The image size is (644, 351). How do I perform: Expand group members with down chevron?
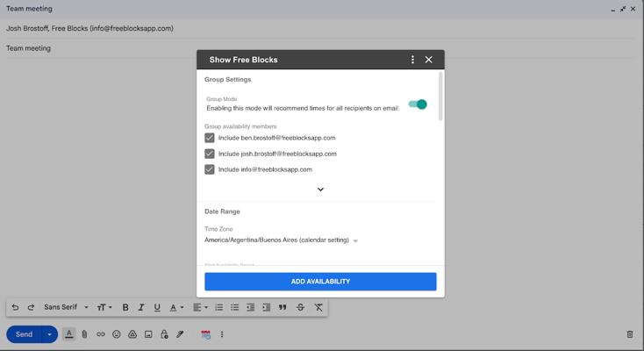320,190
